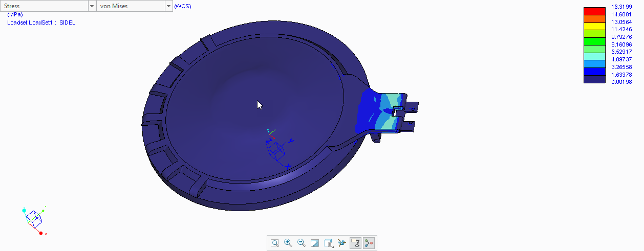Click the darkest navy legend swatch
The image size is (644, 251).
[594, 79]
